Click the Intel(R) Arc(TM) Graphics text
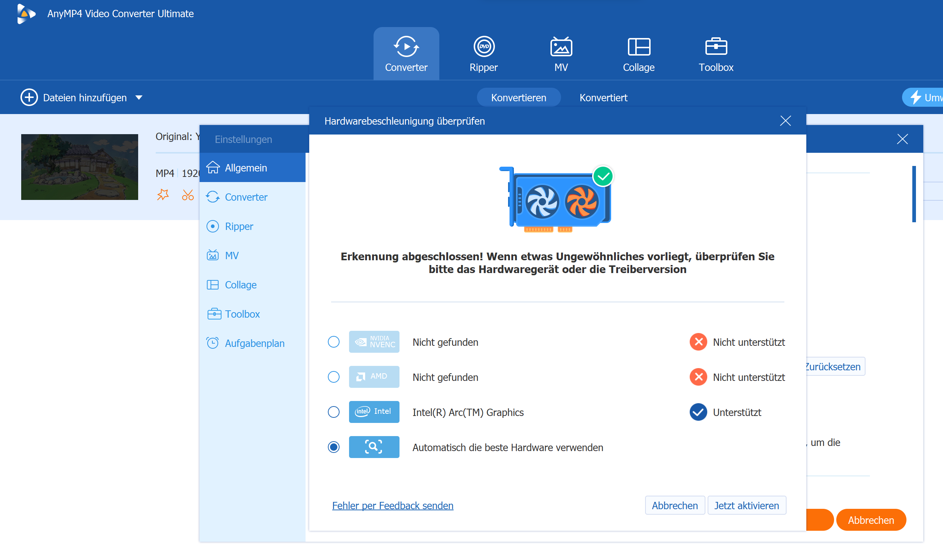The width and height of the screenshot is (943, 560). pyautogui.click(x=468, y=412)
